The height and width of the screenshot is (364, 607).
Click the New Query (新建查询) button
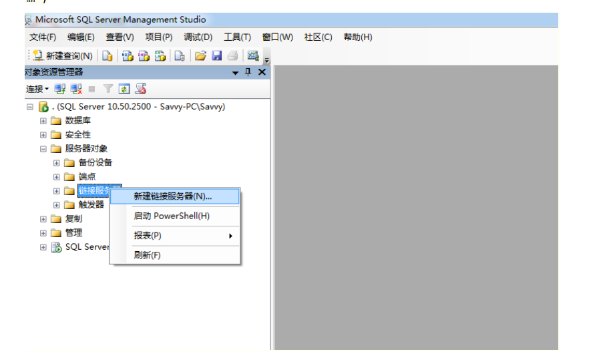pos(63,55)
